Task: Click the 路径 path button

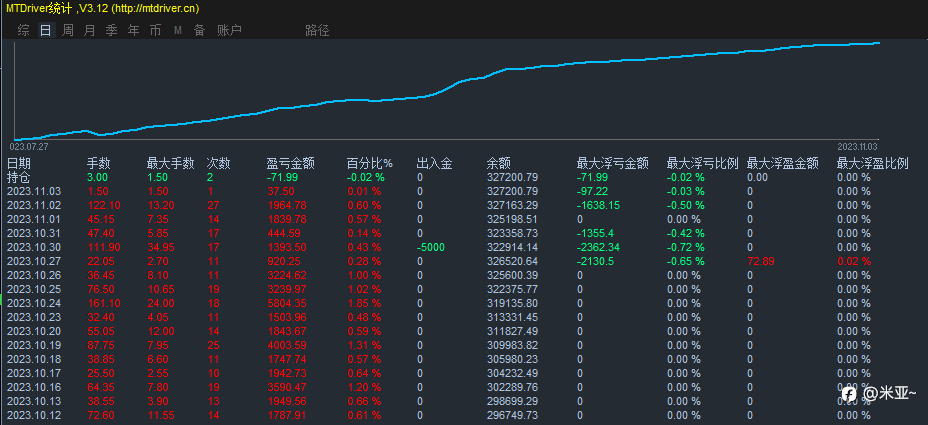Action: (317, 30)
